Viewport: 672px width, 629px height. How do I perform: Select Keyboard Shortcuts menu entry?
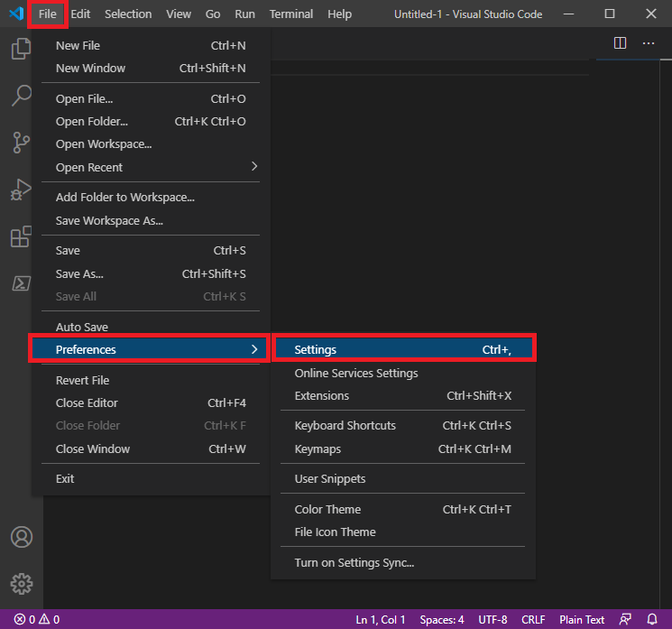[345, 425]
